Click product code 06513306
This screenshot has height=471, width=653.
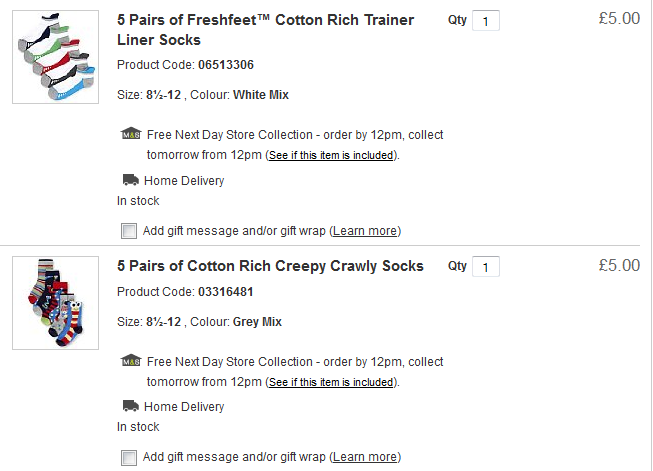(225, 65)
